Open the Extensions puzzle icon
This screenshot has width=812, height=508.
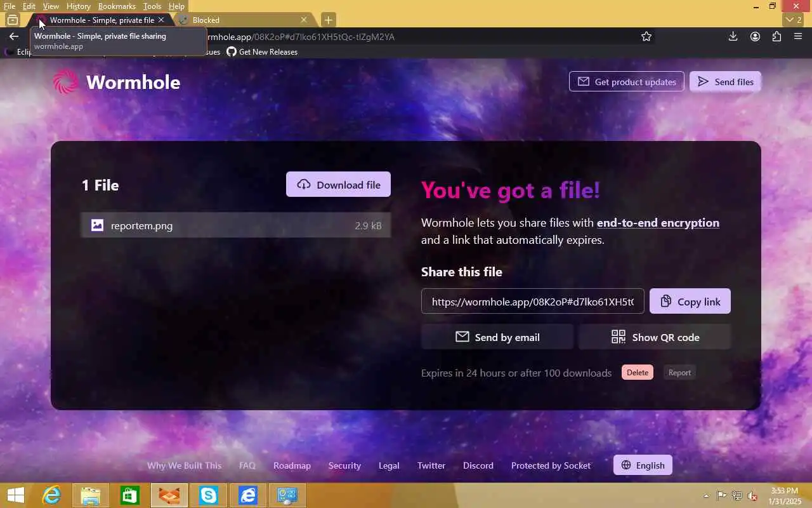click(776, 36)
